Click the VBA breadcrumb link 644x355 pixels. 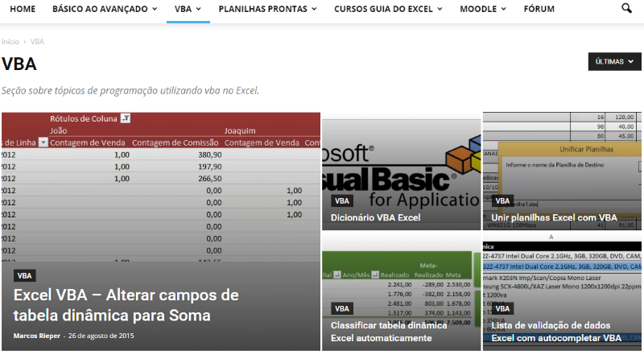37,42
